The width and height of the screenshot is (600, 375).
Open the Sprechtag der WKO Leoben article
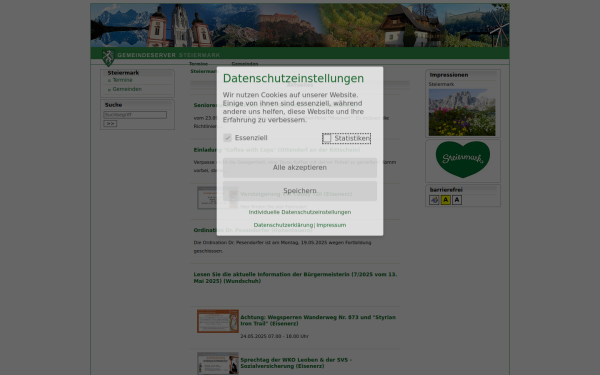click(x=296, y=363)
